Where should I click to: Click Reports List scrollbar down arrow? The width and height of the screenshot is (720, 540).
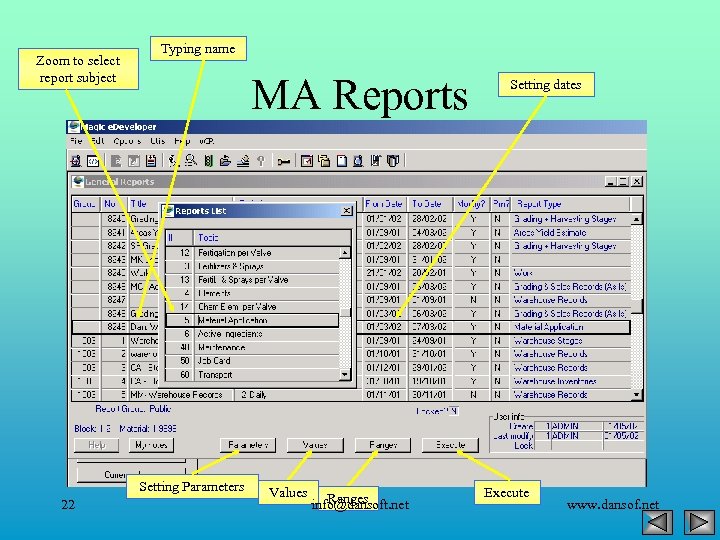[345, 375]
